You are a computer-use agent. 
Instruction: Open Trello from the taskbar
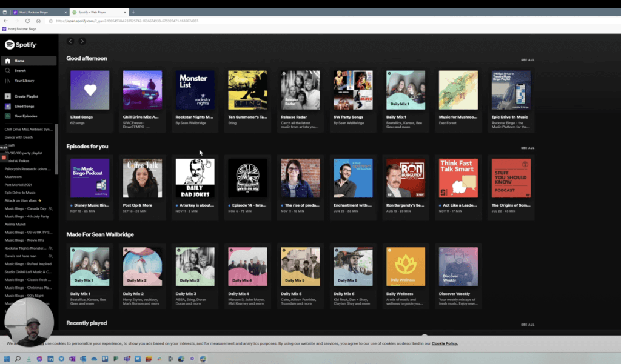pos(105,359)
